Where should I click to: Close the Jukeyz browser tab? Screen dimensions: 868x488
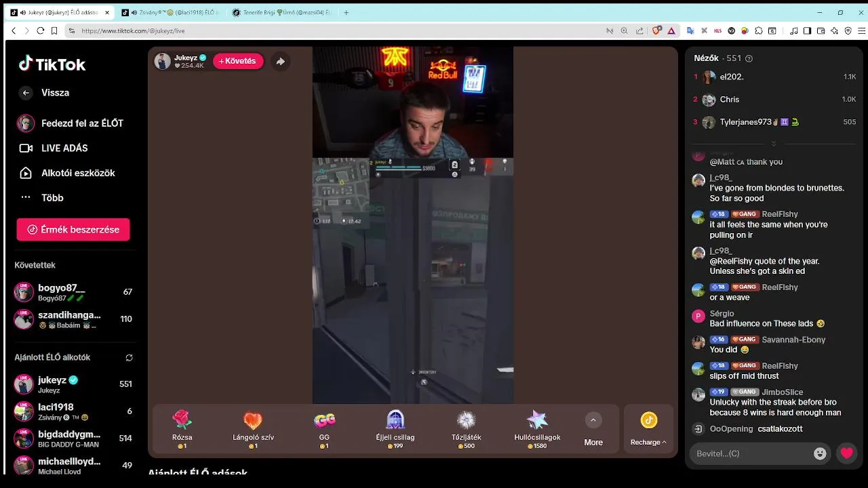point(106,12)
